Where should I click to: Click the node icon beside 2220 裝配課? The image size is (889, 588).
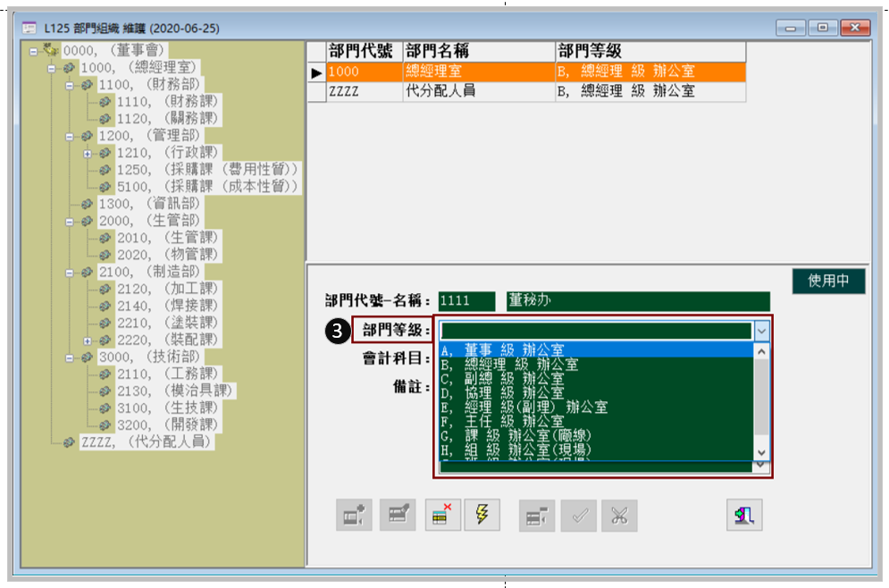105,340
